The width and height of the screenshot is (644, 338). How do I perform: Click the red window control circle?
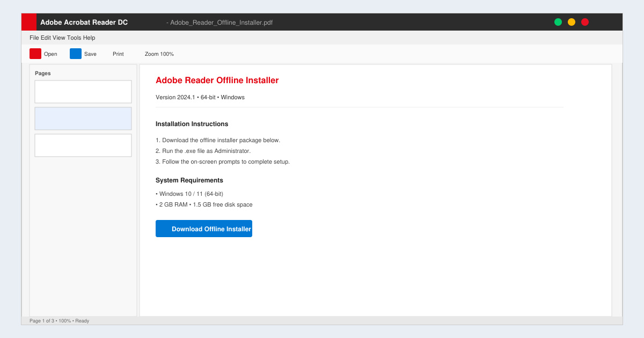585,22
